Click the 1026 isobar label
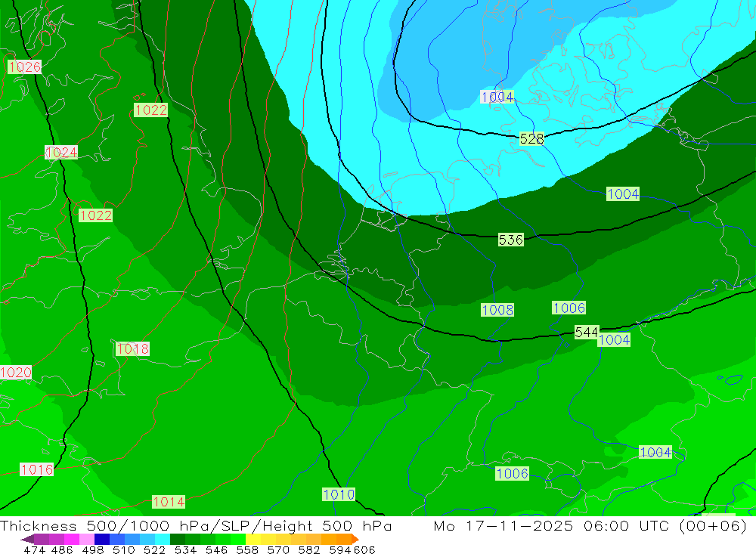 pyautogui.click(x=24, y=67)
